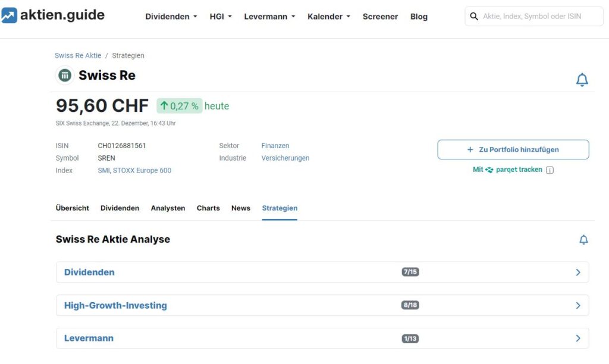The height and width of the screenshot is (364, 609).
Task: Follow the Swiss Re Aktie breadcrumb link
Action: tap(78, 55)
